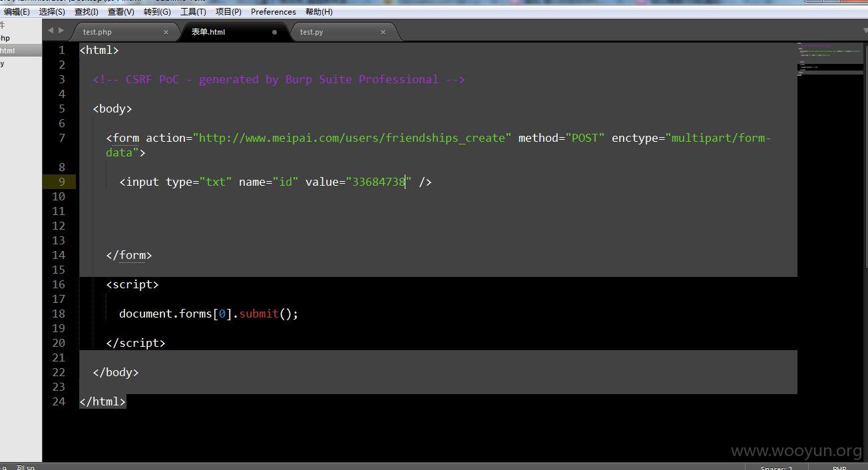868x470 pixels.
Task: Go to the previous tab with left arrow
Action: 51,31
